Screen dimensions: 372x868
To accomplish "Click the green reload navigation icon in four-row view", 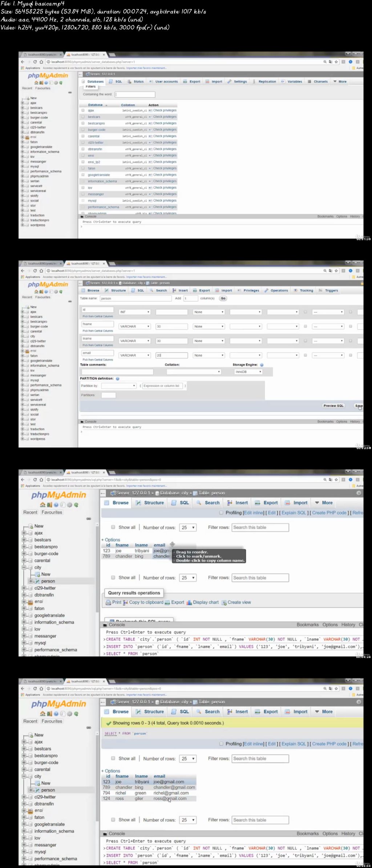I will coord(76,714).
